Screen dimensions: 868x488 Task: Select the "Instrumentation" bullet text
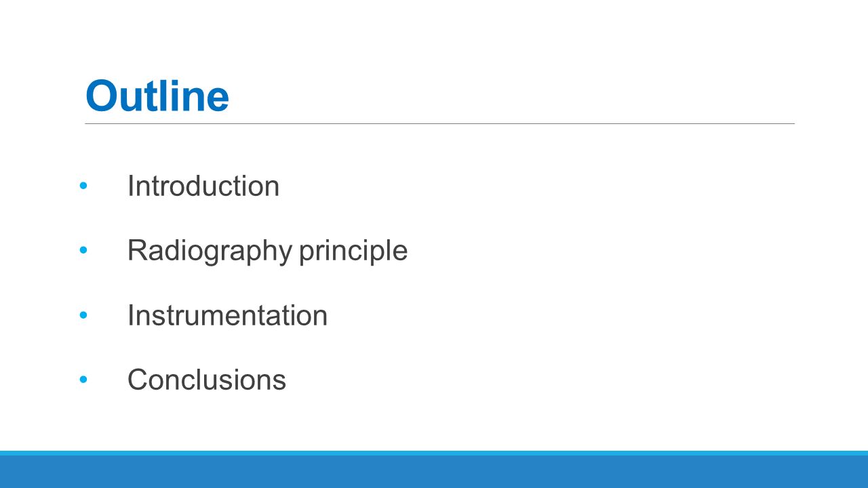point(227,316)
